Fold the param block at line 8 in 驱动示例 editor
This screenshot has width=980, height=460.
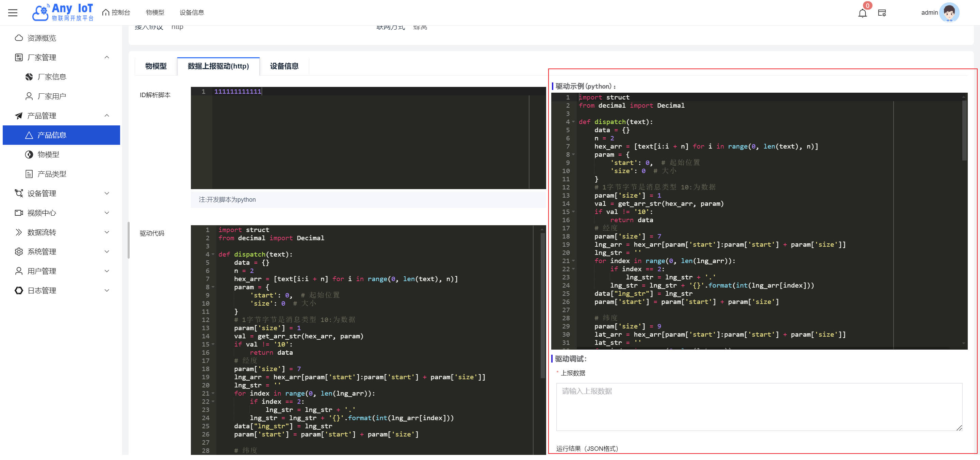573,155
